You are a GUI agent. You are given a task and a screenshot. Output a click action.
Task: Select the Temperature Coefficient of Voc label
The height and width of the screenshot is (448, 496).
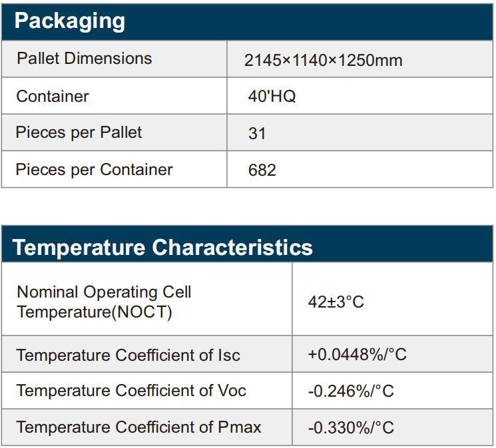[131, 390]
